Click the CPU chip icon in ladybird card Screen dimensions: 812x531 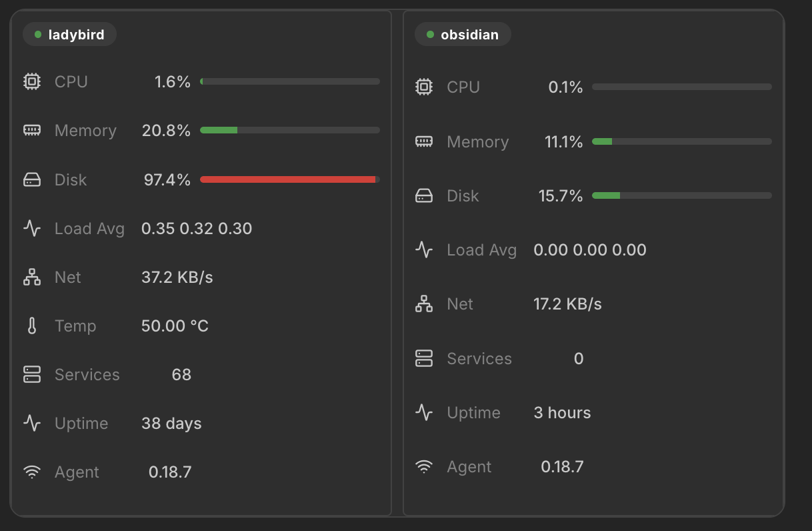click(x=32, y=81)
